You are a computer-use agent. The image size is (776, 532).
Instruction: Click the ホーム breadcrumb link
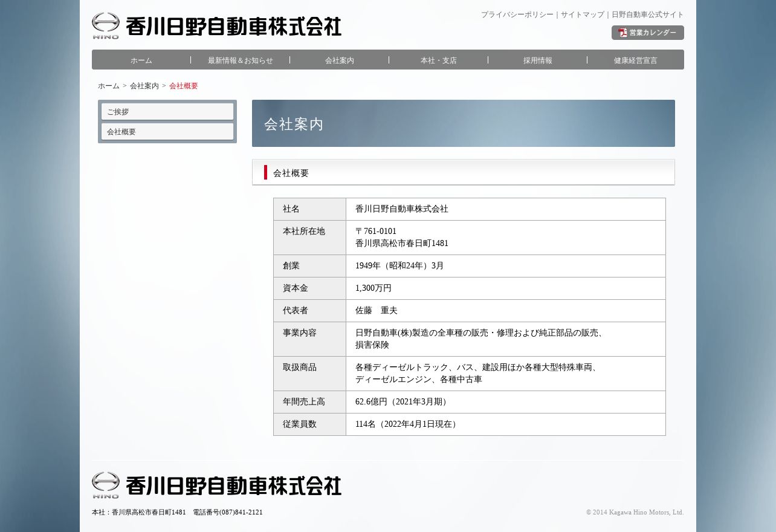(x=109, y=86)
